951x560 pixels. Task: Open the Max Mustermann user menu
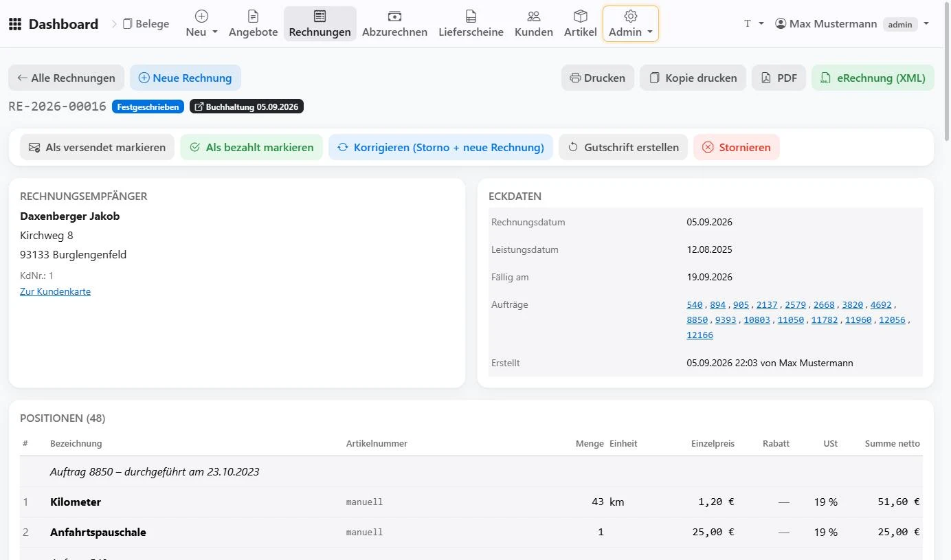852,24
